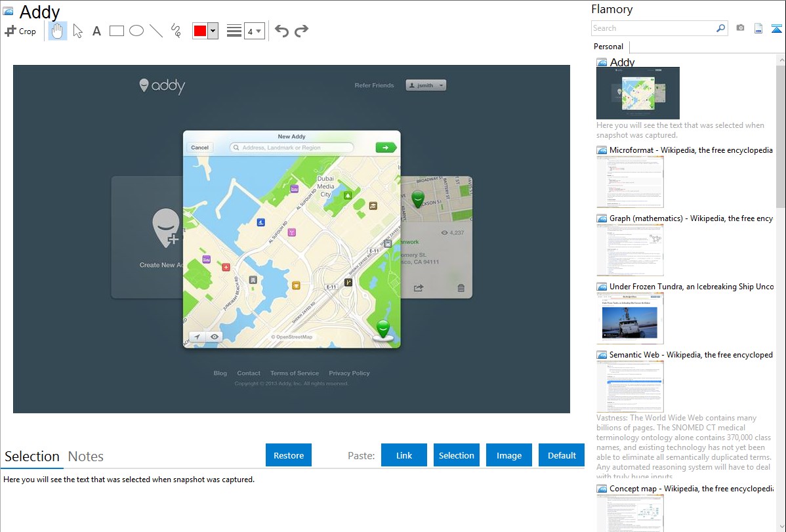Image resolution: width=786 pixels, height=532 pixels.
Task: Select the Crop tool
Action: coord(20,31)
